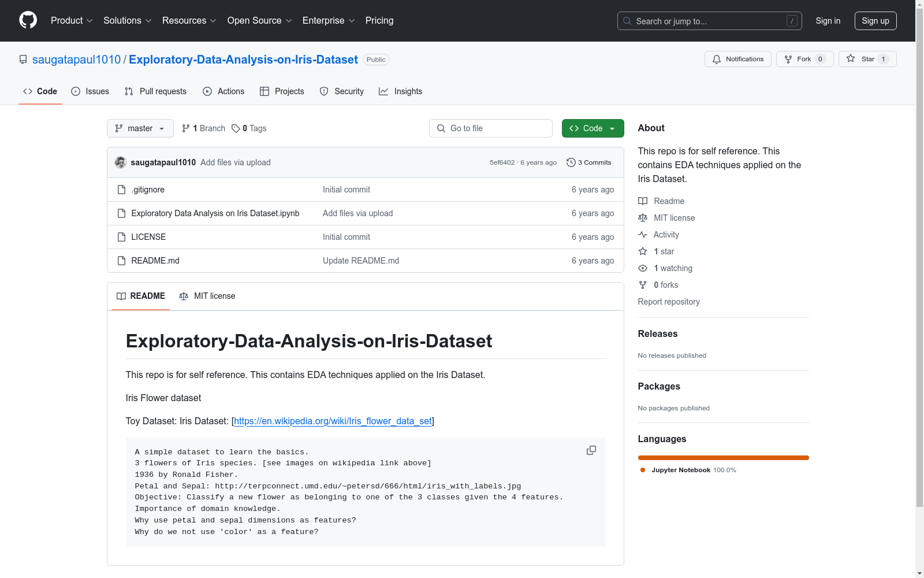Open the green Code dropdown
924x578 pixels.
click(593, 128)
